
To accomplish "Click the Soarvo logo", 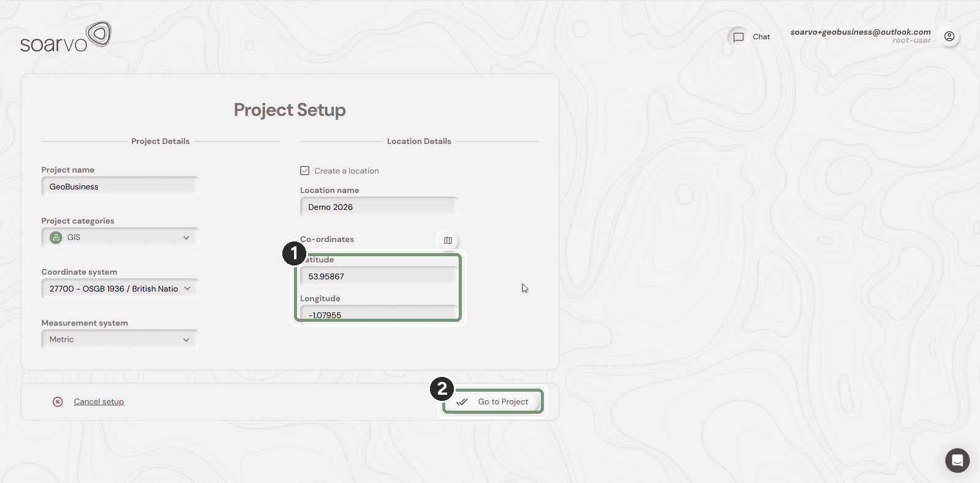I will (66, 37).
